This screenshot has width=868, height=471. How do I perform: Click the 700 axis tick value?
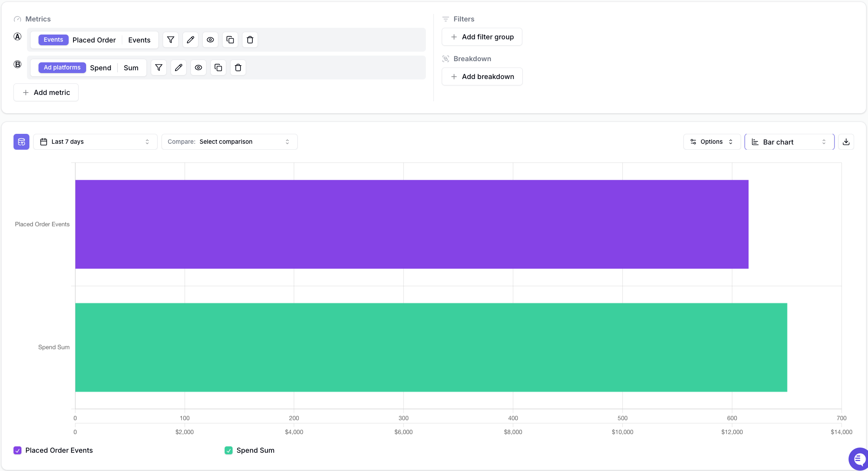841,418
